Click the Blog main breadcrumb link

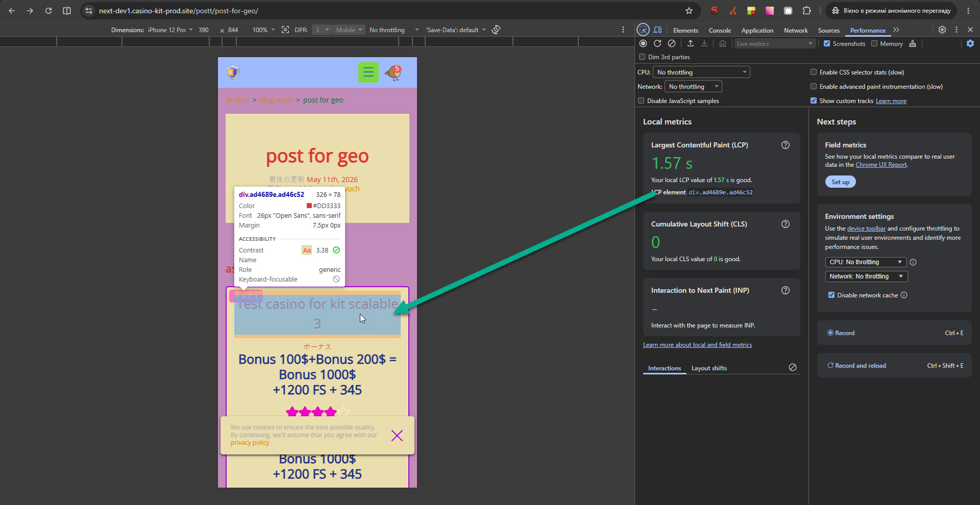(x=276, y=100)
